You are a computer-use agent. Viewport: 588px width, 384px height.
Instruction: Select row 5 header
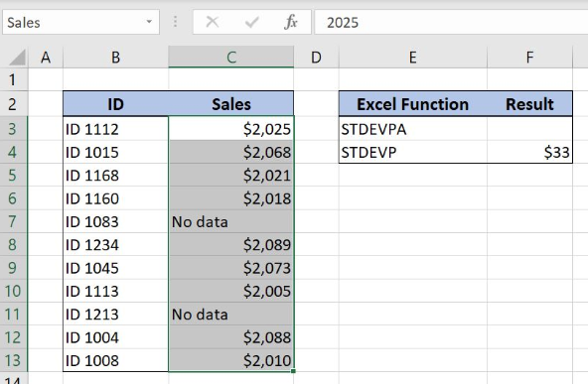[x=14, y=176]
